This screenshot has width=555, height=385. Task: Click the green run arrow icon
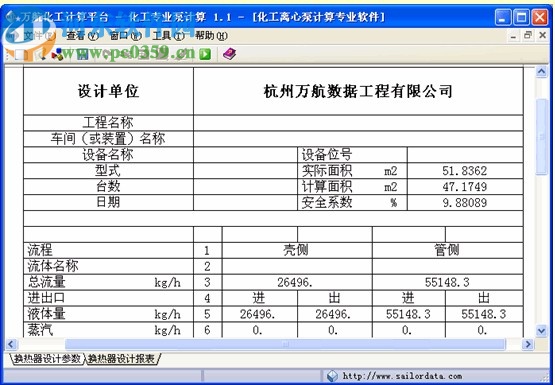coord(205,54)
